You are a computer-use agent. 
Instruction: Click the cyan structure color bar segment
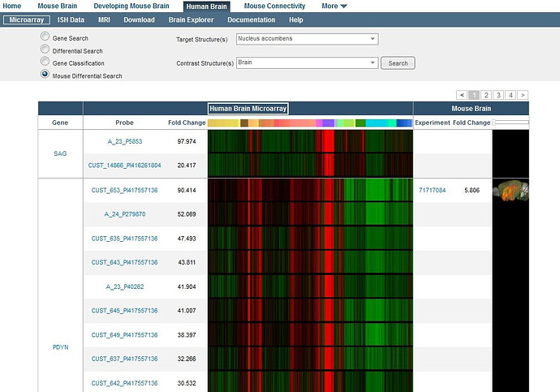click(376, 123)
